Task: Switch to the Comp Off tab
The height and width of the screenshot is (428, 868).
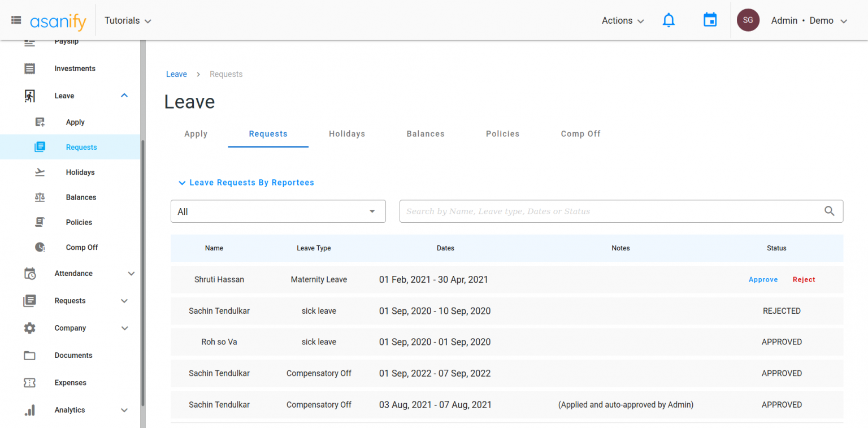Action: coord(580,134)
